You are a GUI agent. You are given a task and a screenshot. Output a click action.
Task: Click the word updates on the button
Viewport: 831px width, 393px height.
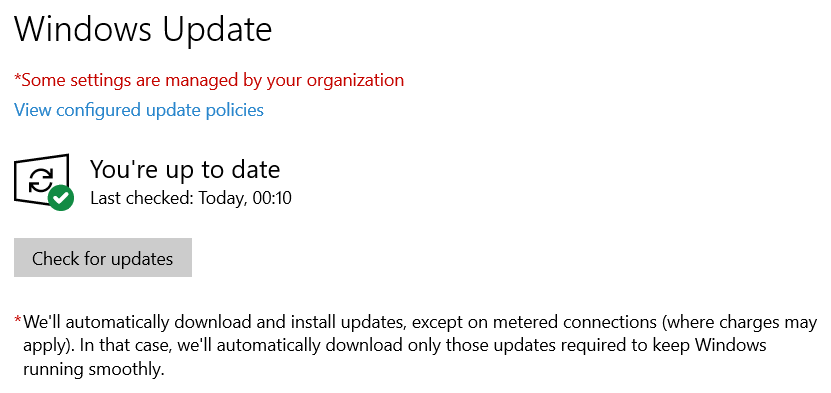[142, 259]
